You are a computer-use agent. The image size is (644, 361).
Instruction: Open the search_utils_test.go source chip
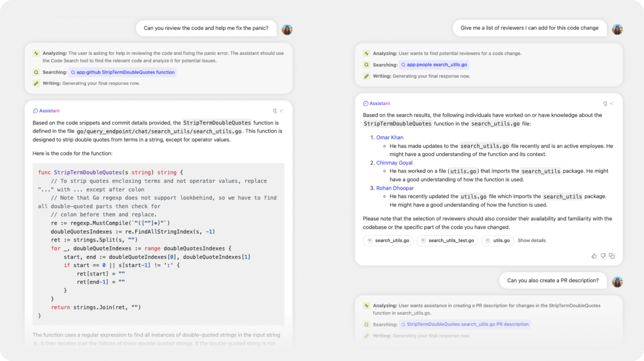click(x=447, y=240)
